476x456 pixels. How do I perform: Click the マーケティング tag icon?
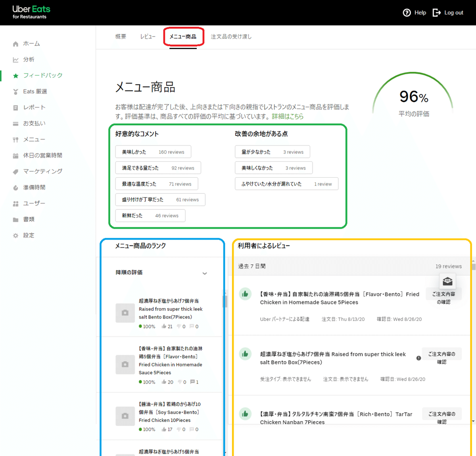(x=15, y=172)
